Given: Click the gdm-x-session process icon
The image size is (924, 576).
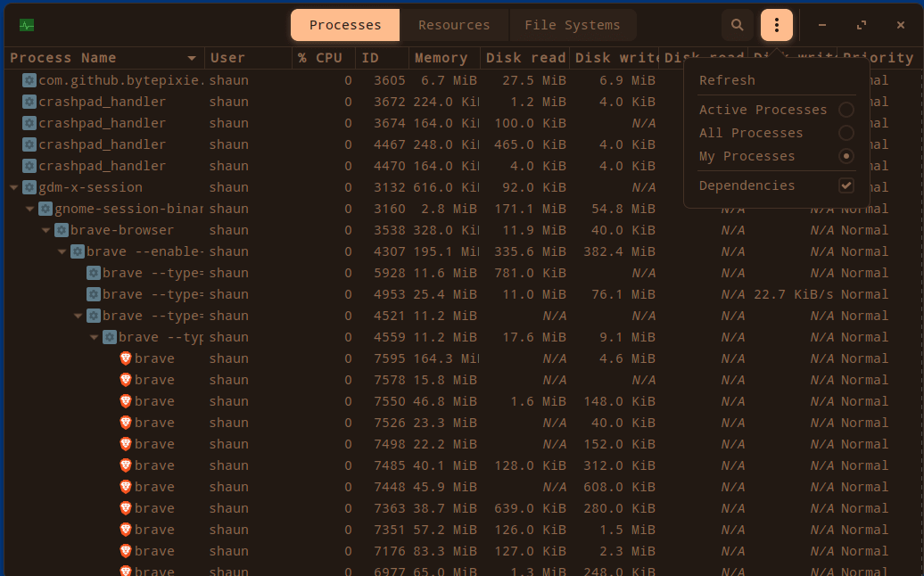Looking at the screenshot, I should [x=29, y=187].
